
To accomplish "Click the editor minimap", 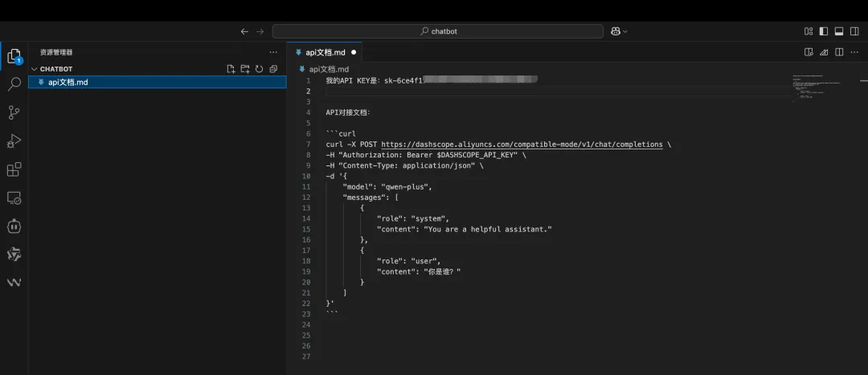I will point(817,88).
